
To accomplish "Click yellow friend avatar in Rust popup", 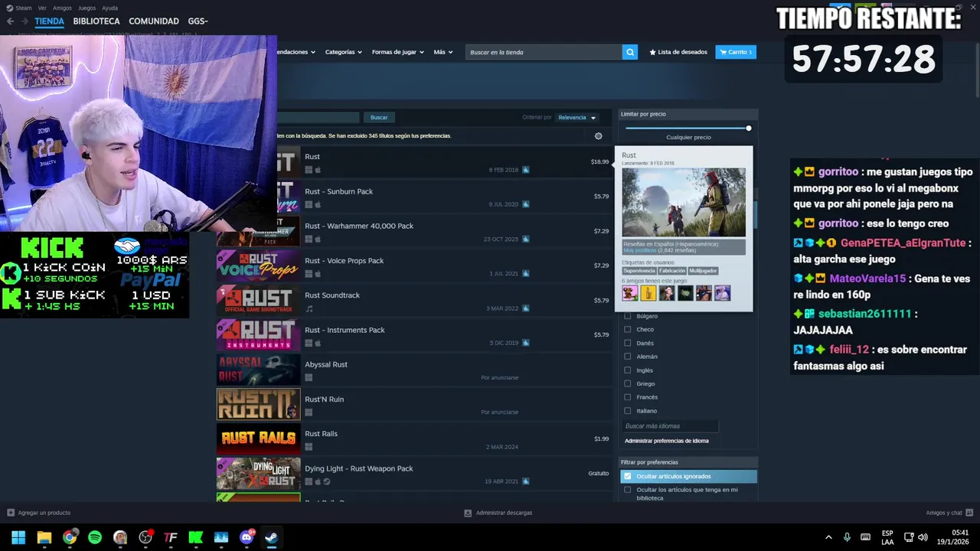I will click(648, 293).
